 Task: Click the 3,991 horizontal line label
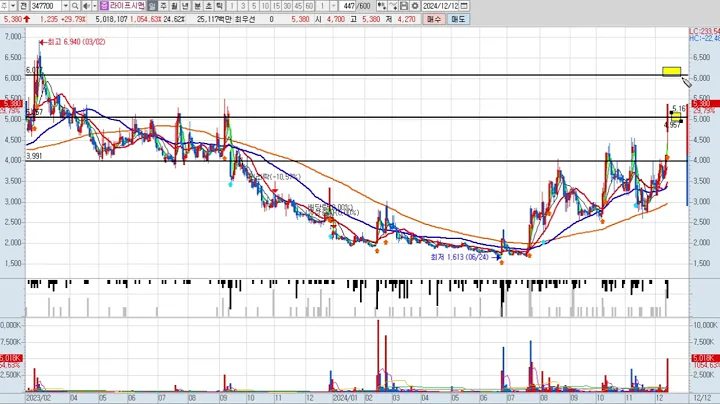(x=34, y=156)
